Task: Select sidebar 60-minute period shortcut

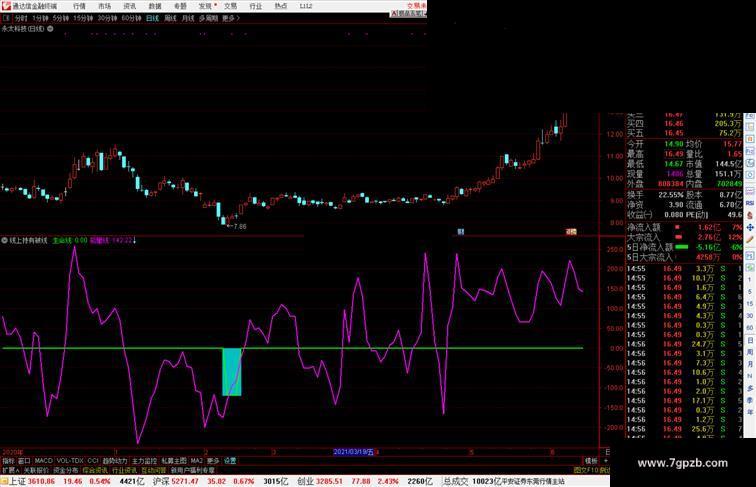Action: pos(750,328)
